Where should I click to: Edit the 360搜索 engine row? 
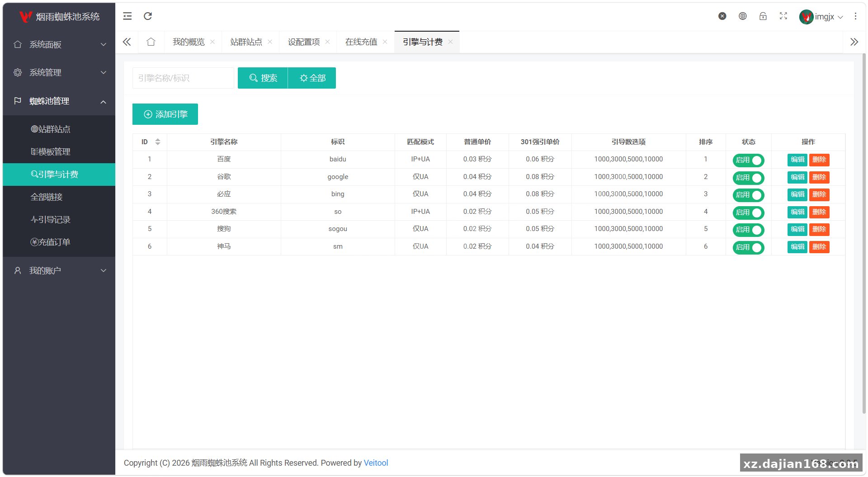point(797,212)
